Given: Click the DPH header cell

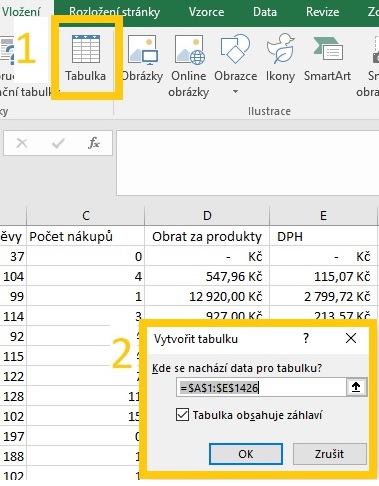Looking at the screenshot, I should point(323,236).
